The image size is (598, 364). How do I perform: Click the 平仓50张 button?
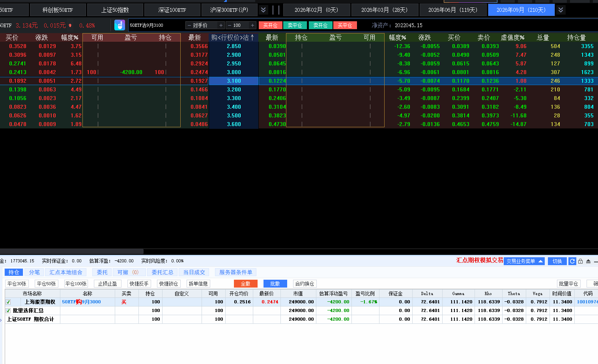point(47,284)
